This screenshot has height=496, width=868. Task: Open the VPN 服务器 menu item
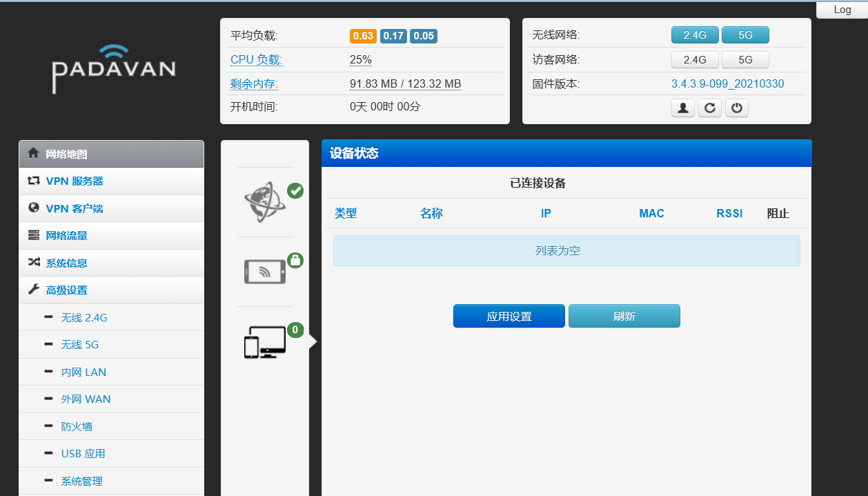(x=75, y=181)
